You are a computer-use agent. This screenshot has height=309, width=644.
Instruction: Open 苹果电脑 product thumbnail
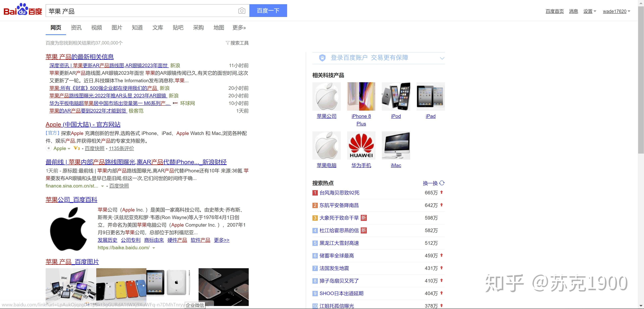[x=327, y=145]
